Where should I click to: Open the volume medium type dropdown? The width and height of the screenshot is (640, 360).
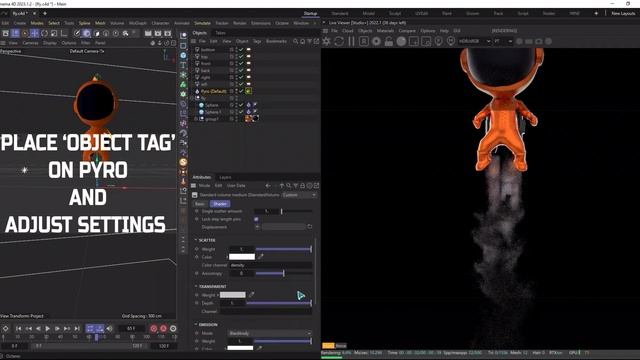pos(299,195)
